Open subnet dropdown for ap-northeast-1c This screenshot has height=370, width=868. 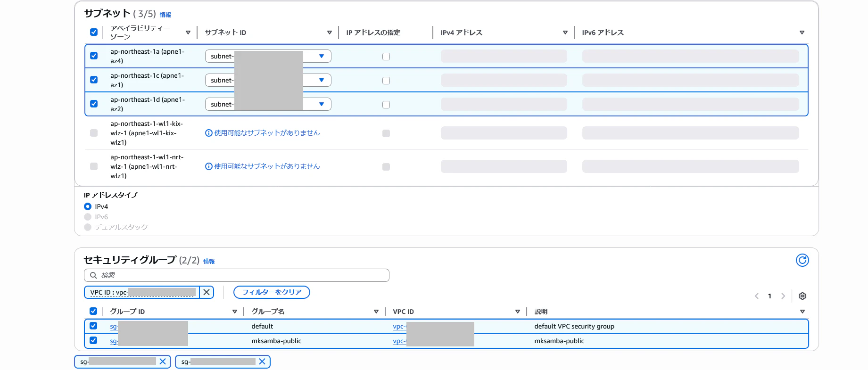coord(268,80)
